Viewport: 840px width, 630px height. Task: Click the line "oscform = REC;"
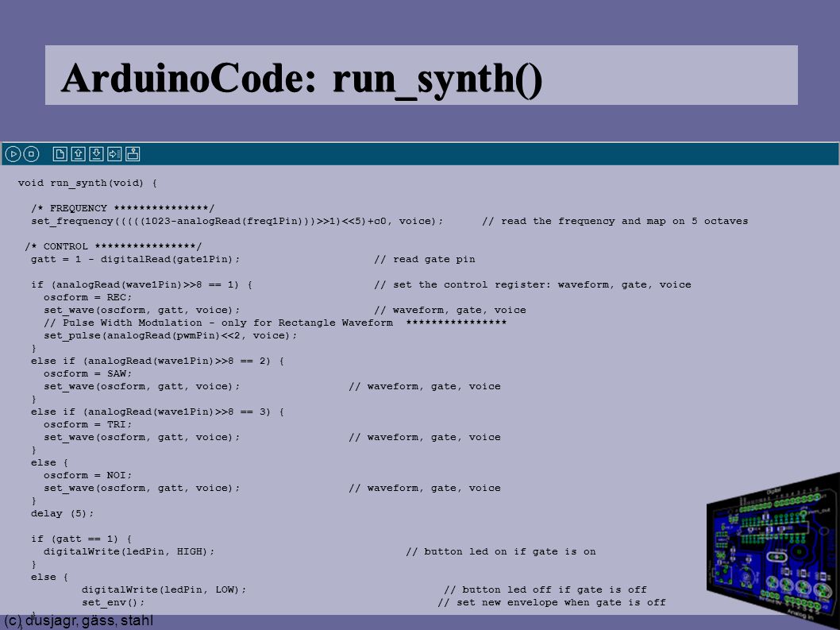(88, 297)
